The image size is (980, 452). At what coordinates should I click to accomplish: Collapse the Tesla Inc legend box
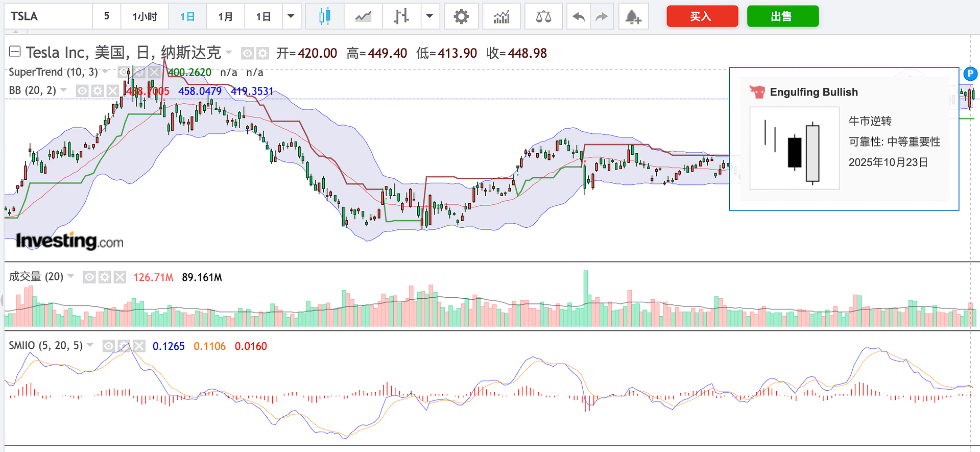pyautogui.click(x=15, y=52)
